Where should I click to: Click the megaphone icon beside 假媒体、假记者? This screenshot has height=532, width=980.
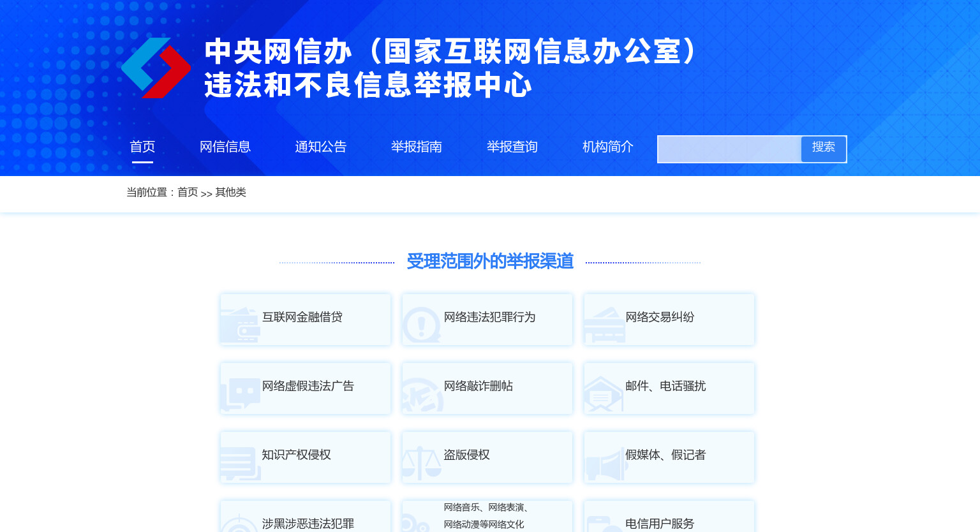[x=606, y=464]
